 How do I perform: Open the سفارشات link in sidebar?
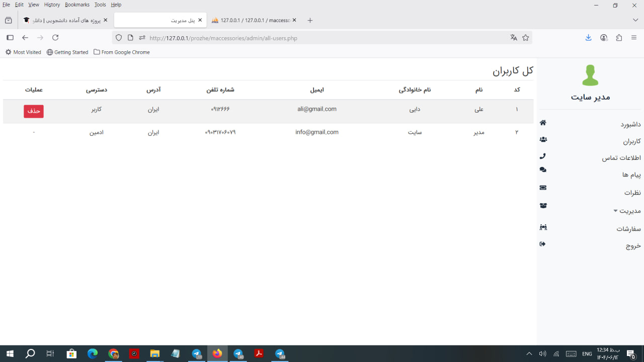pyautogui.click(x=628, y=229)
